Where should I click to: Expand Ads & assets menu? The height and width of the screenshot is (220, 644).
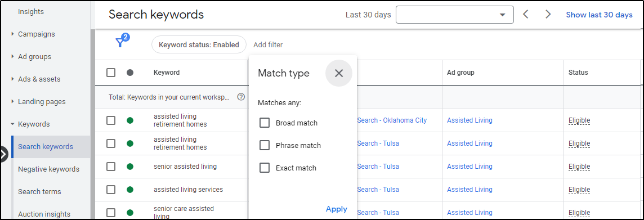point(39,79)
